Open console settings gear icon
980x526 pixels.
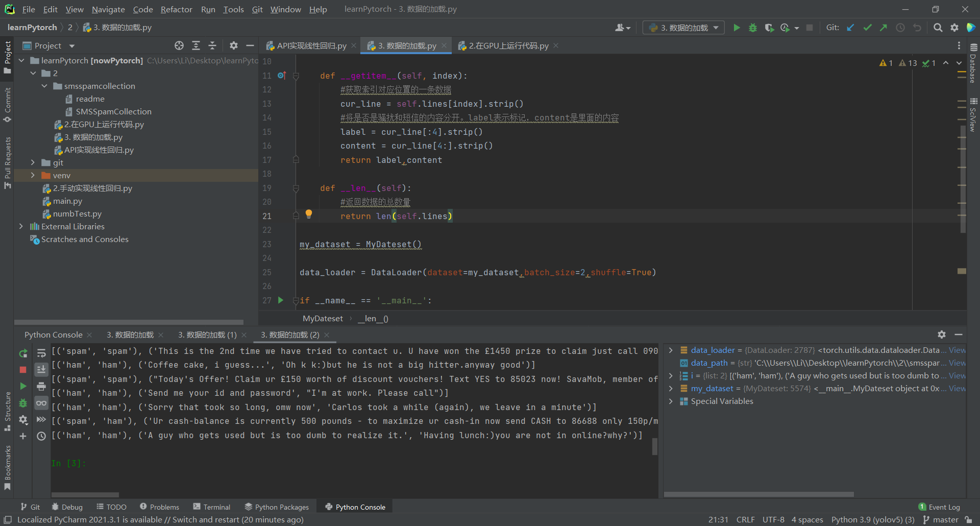pos(23,419)
